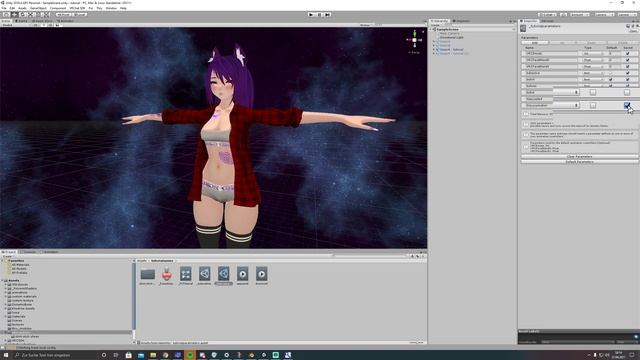640x360 pixels.
Task: Toggle Saved checkbox of fourth parameter row
Action: (x=627, y=73)
